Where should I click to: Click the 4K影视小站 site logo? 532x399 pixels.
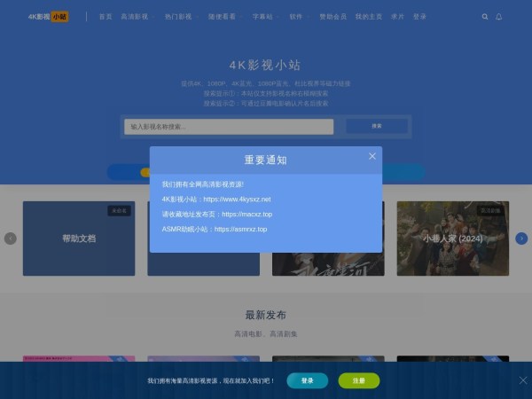pyautogui.click(x=48, y=17)
